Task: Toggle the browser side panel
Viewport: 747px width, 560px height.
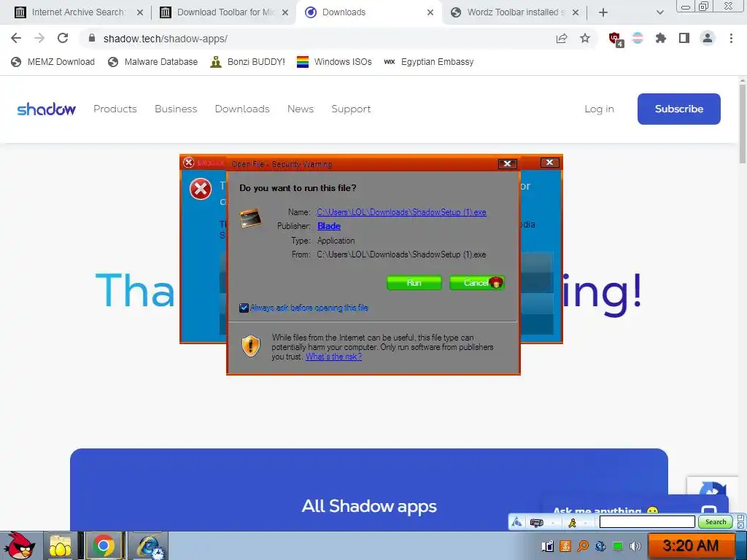Action: (x=684, y=39)
